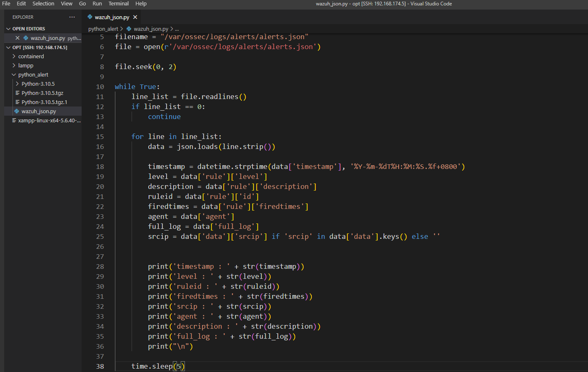Viewport: 588px width, 372px height.
Task: Click the print 'description : ' line
Action: [x=234, y=326]
